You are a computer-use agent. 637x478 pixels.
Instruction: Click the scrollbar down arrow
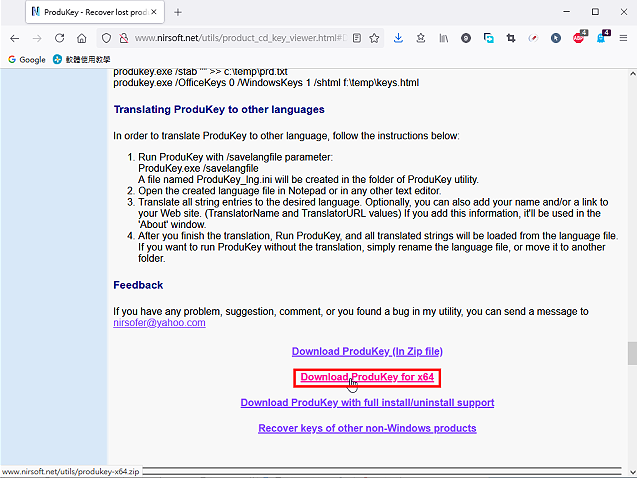pos(632,472)
